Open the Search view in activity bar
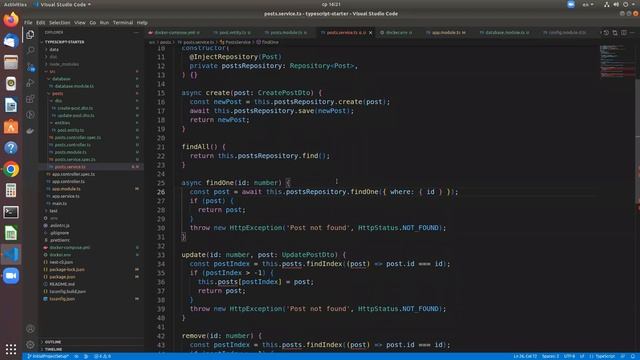Image resolution: width=640 pixels, height=360 pixels. pyautogui.click(x=30, y=50)
